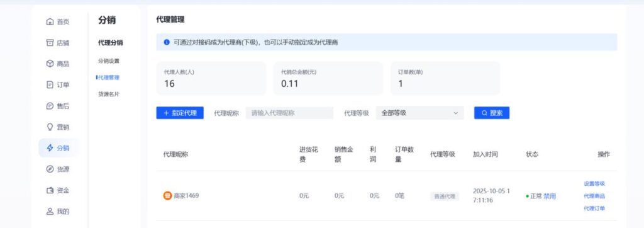Click the 0笔 order count cell
This screenshot has height=228, width=644.
click(399, 196)
